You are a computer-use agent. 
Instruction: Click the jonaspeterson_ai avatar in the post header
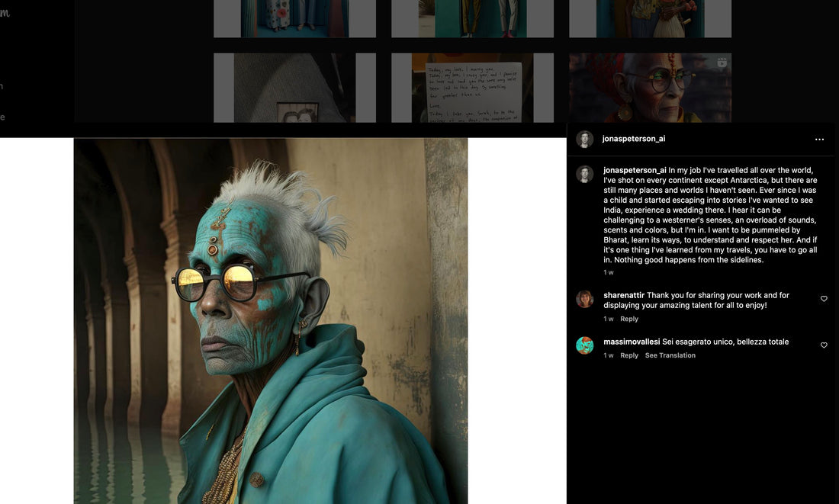[x=585, y=140]
